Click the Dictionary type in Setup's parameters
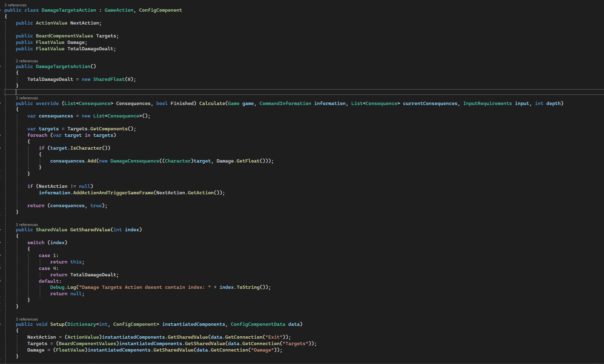The width and height of the screenshot is (604, 364). click(x=82, y=324)
